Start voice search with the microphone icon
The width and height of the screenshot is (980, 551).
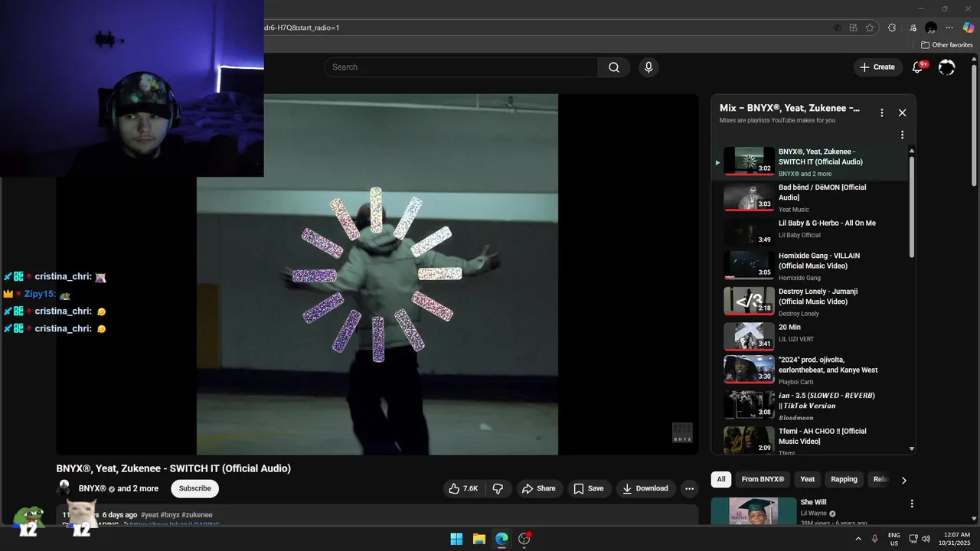[x=648, y=67]
